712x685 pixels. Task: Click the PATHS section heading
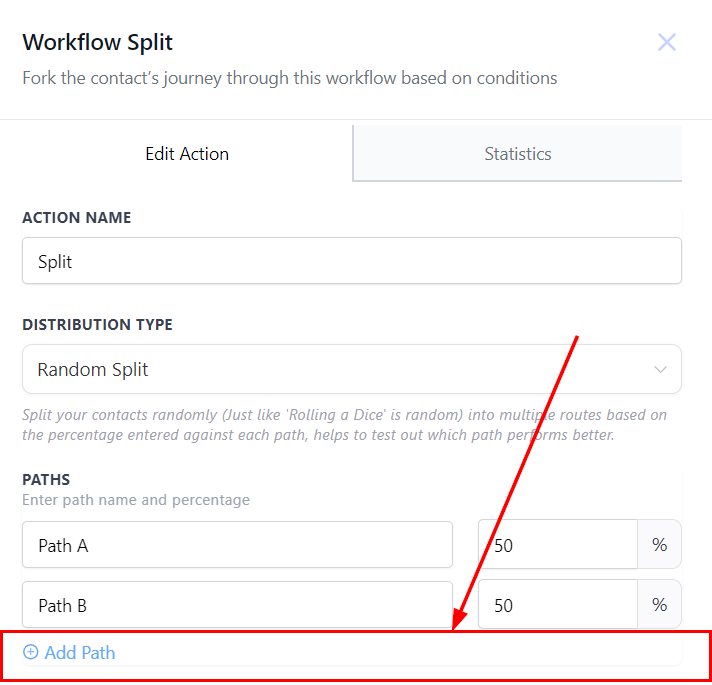point(46,480)
